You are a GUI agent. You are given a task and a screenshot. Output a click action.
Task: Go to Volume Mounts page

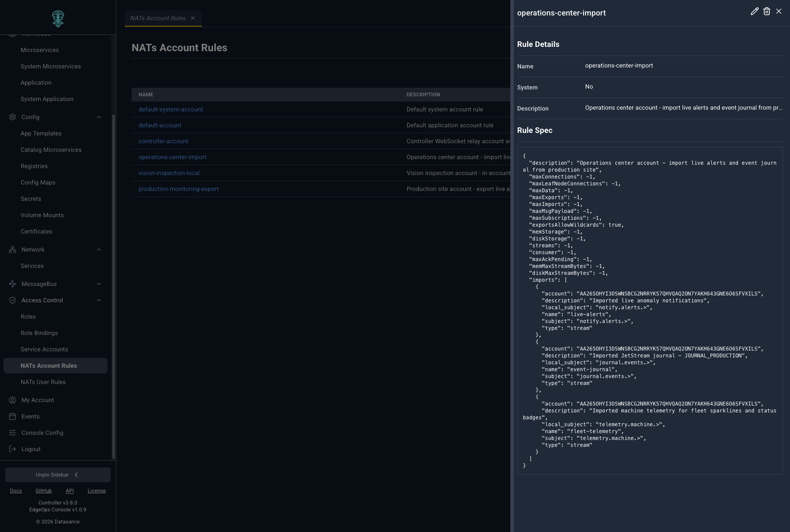42,215
